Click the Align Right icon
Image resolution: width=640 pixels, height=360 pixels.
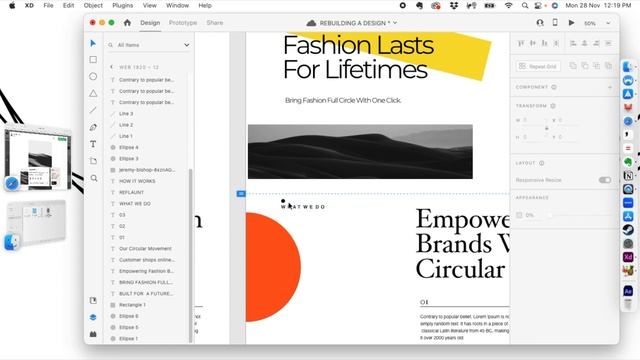596,43
